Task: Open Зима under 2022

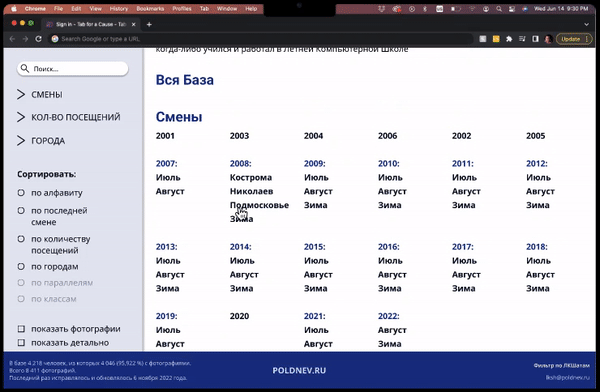Action: [390, 344]
